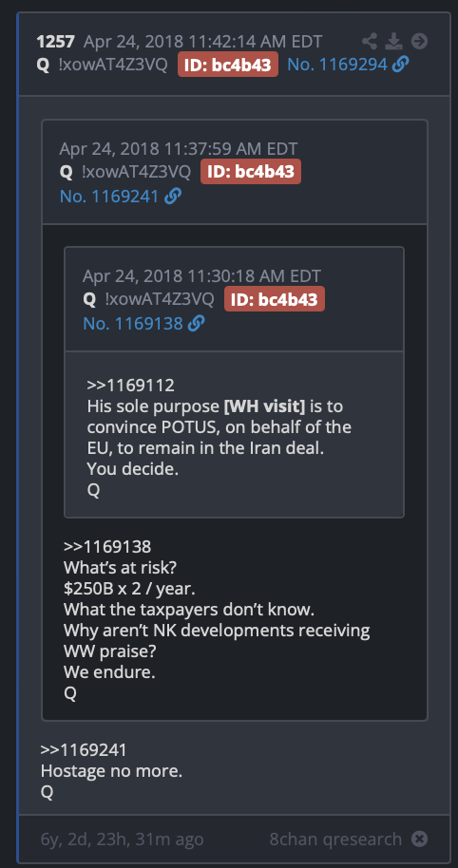Click the top red ID: bc4b43 badge

tap(228, 65)
